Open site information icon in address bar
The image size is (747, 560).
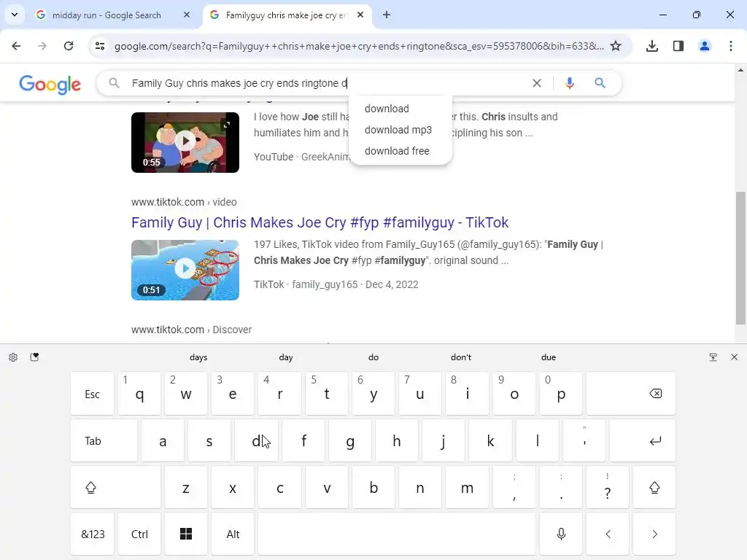pos(100,46)
